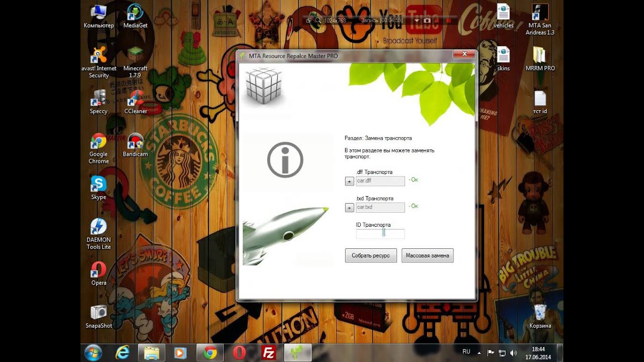
Task: Click the recorder screenshot camera icon
Action: 427,20
